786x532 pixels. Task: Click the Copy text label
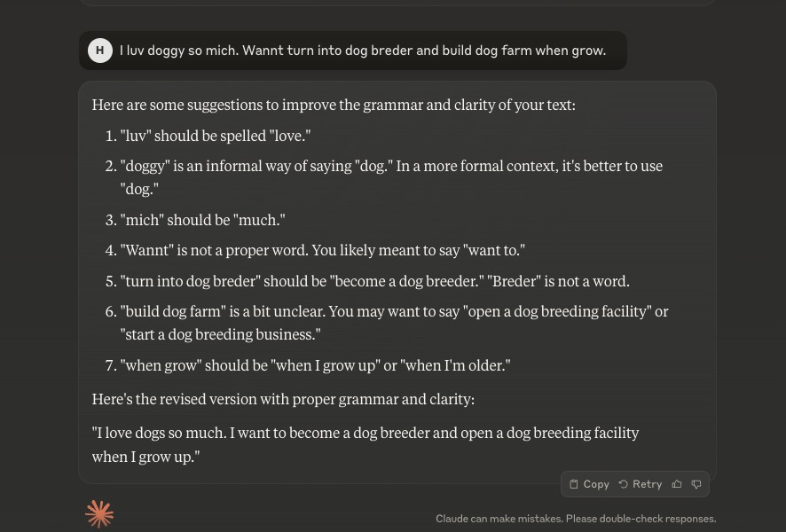click(x=596, y=484)
